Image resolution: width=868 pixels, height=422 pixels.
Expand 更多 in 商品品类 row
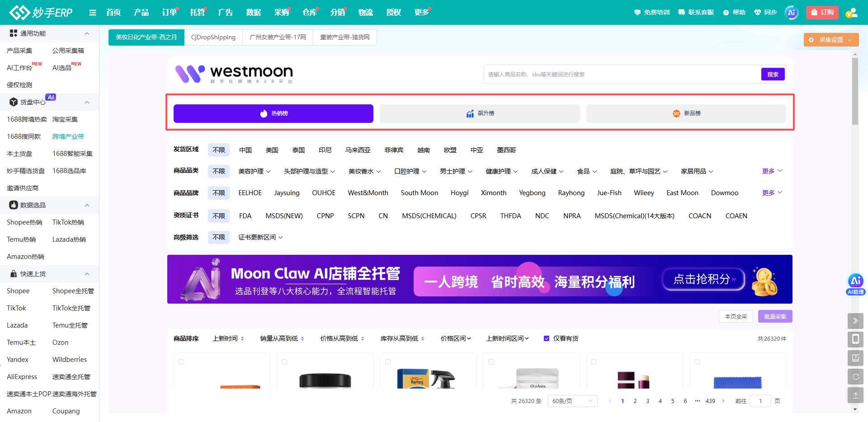772,171
